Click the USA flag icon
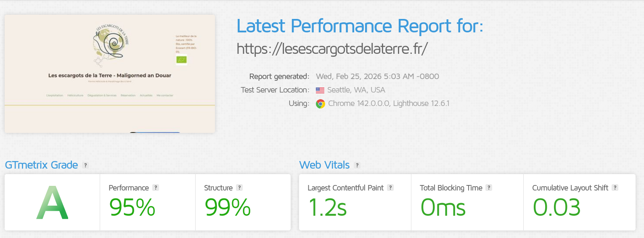The height and width of the screenshot is (238, 644). 320,90
